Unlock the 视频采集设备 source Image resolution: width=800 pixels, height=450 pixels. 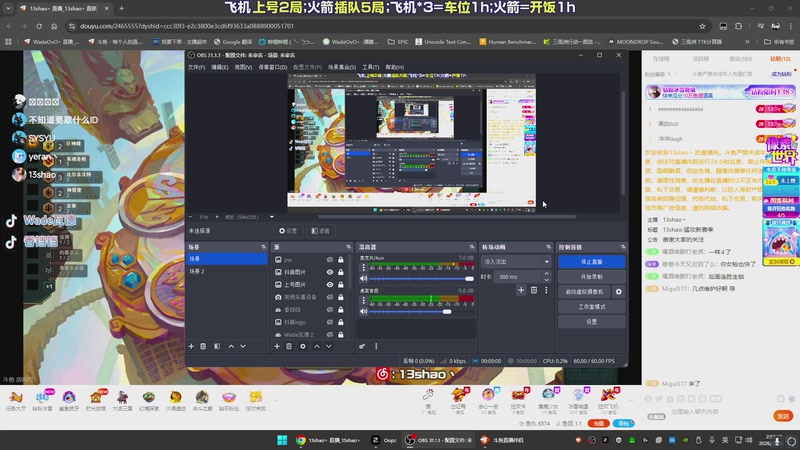click(x=341, y=297)
